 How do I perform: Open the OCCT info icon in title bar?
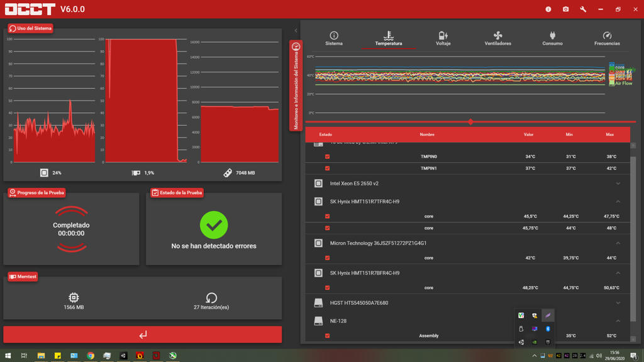[548, 9]
